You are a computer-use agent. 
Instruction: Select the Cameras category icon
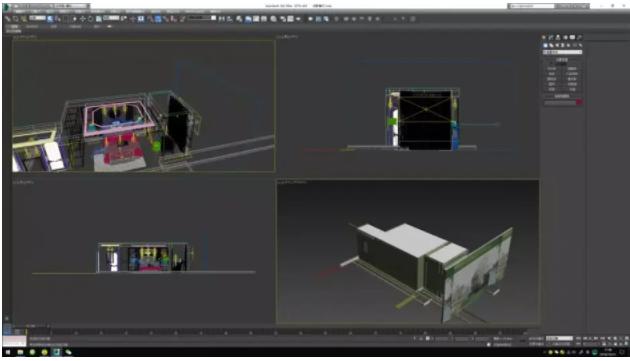tap(563, 45)
